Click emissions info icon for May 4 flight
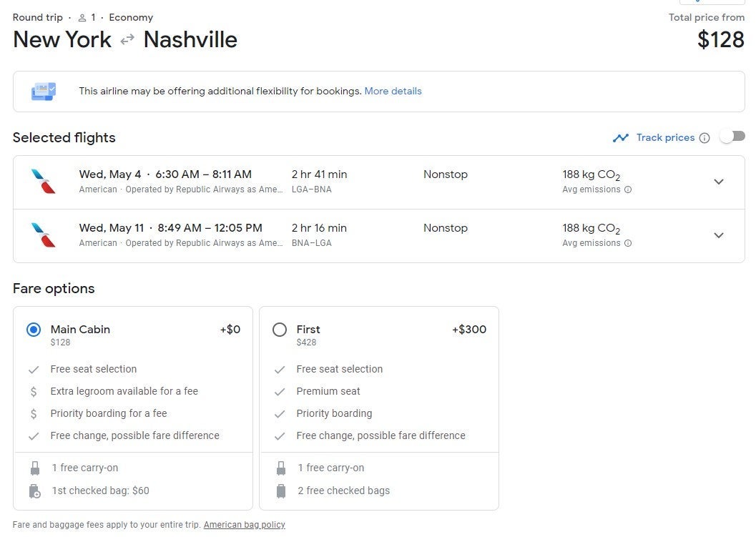Image resolution: width=756 pixels, height=537 pixels. (x=628, y=190)
